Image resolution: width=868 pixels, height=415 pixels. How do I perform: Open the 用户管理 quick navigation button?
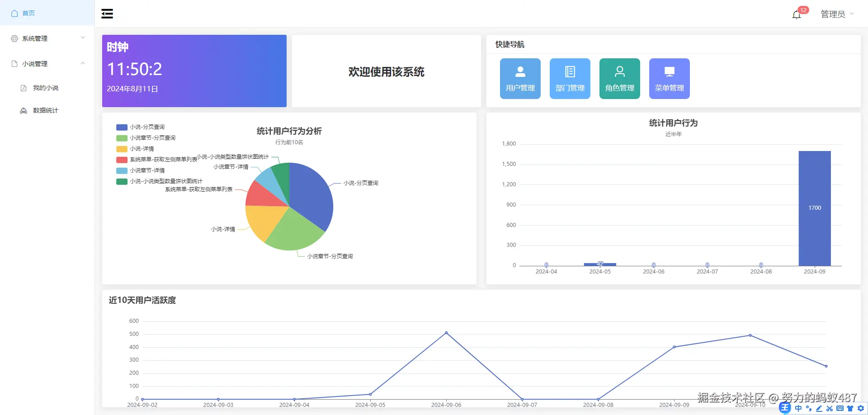[x=520, y=79]
